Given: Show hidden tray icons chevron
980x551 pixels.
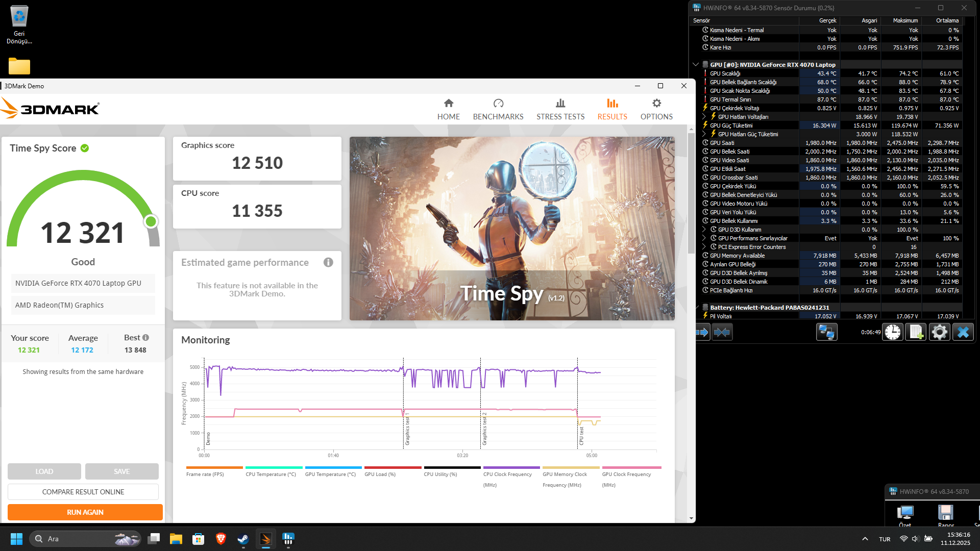Looking at the screenshot, I should click(x=865, y=539).
